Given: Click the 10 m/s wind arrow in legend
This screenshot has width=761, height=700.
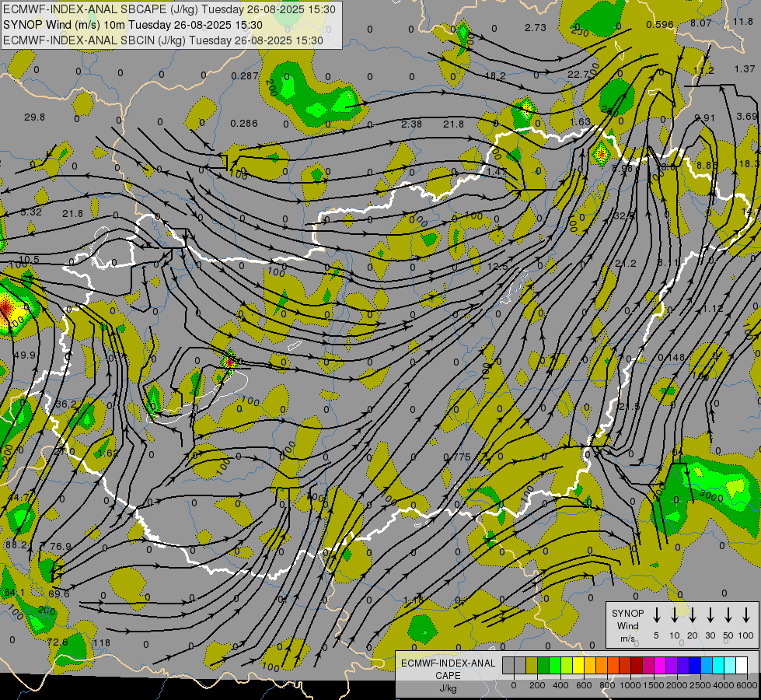Looking at the screenshot, I should (x=675, y=615).
